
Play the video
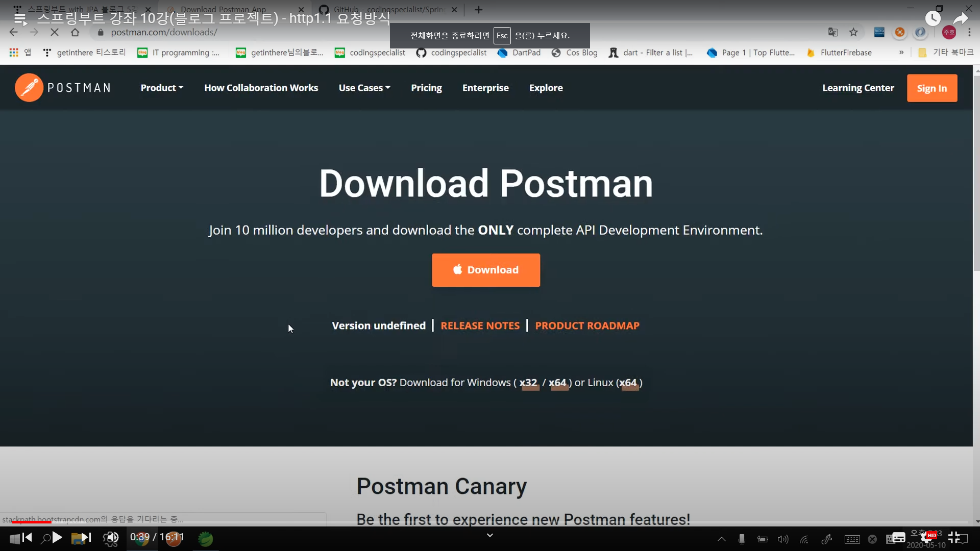57,537
